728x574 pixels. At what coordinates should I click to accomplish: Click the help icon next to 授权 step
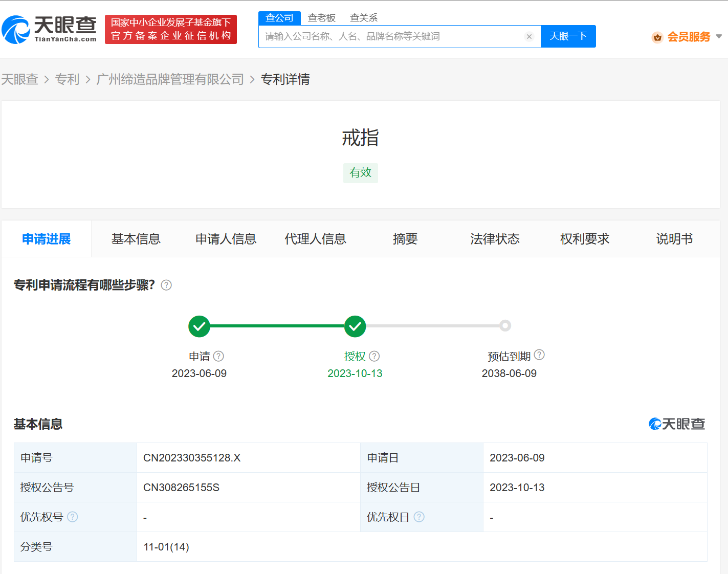pos(374,356)
